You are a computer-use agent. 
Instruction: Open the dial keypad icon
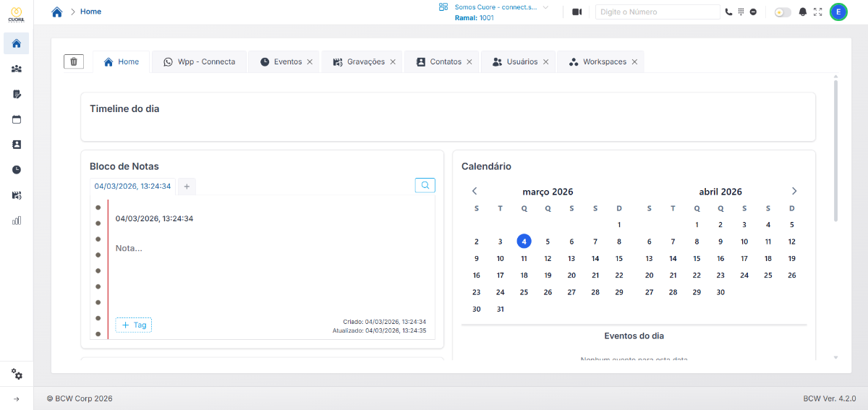[x=741, y=12]
